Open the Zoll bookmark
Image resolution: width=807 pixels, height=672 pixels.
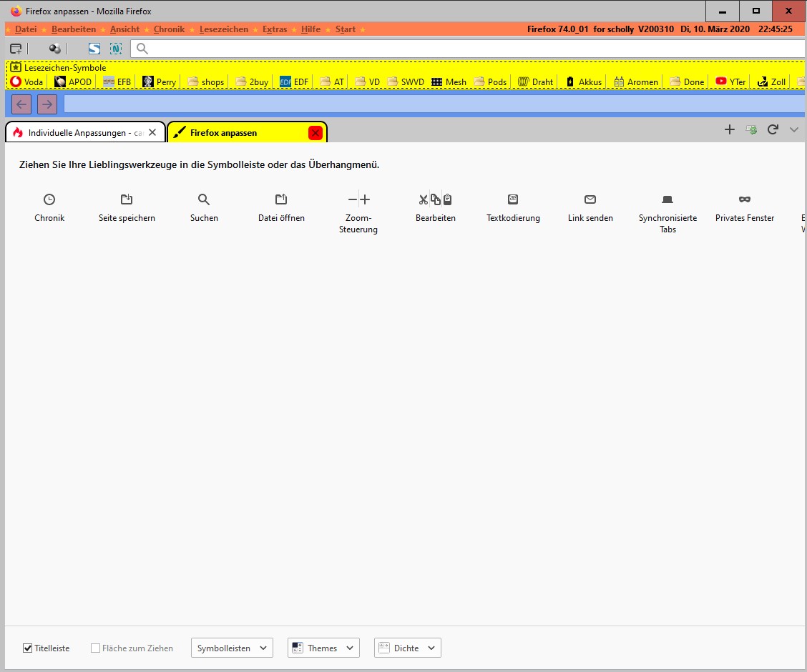pyautogui.click(x=771, y=81)
